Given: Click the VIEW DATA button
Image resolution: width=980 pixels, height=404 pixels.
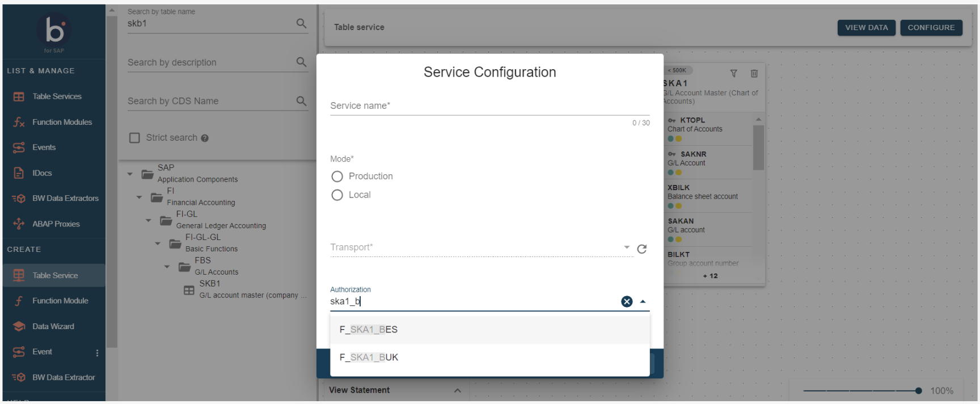Looking at the screenshot, I should click(x=866, y=28).
